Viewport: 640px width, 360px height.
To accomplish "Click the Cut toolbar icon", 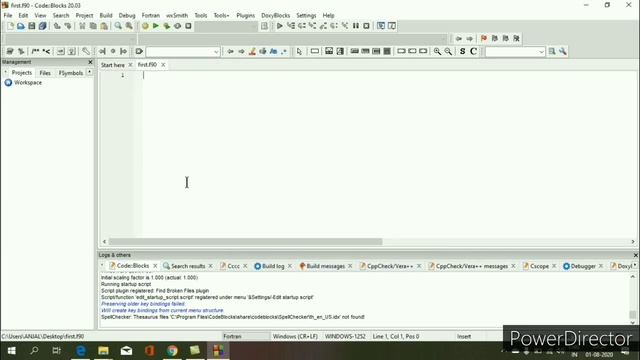I will tap(82, 26).
